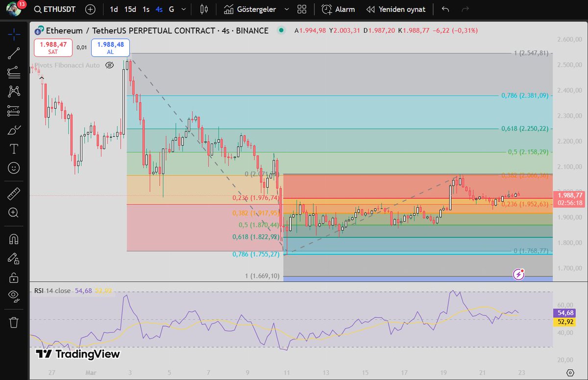The image size is (588, 380).
Task: Add symbol with the plus circle icon
Action: tap(90, 9)
